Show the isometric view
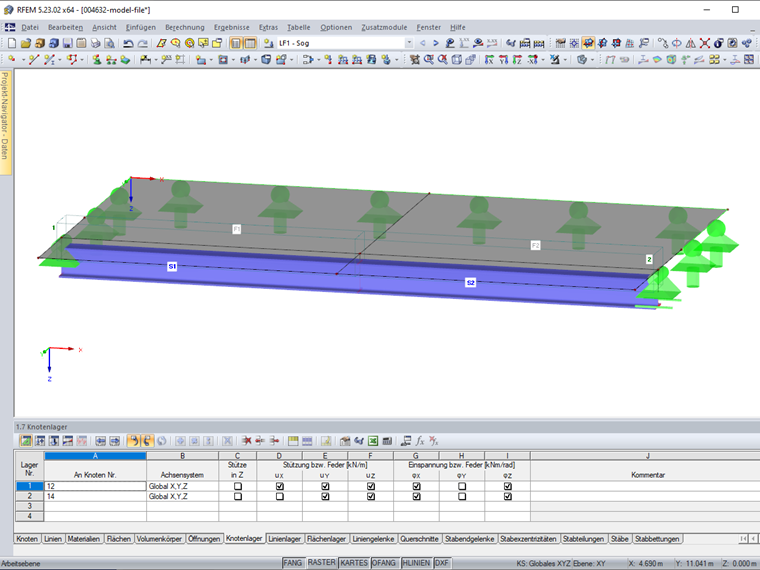 pyautogui.click(x=457, y=59)
